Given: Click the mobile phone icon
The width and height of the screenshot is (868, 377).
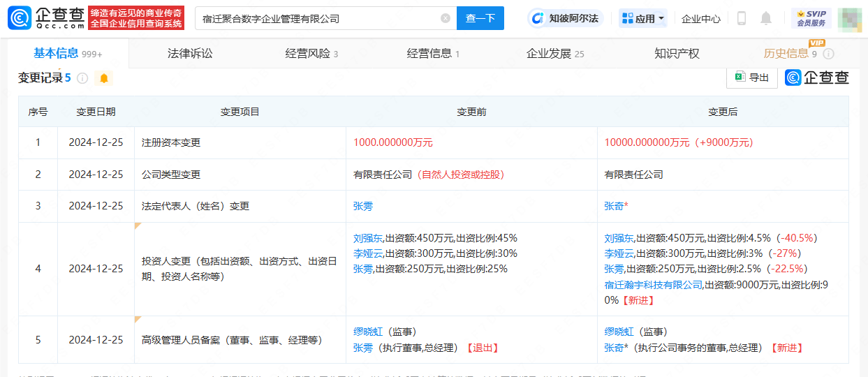Looking at the screenshot, I should click(x=742, y=19).
